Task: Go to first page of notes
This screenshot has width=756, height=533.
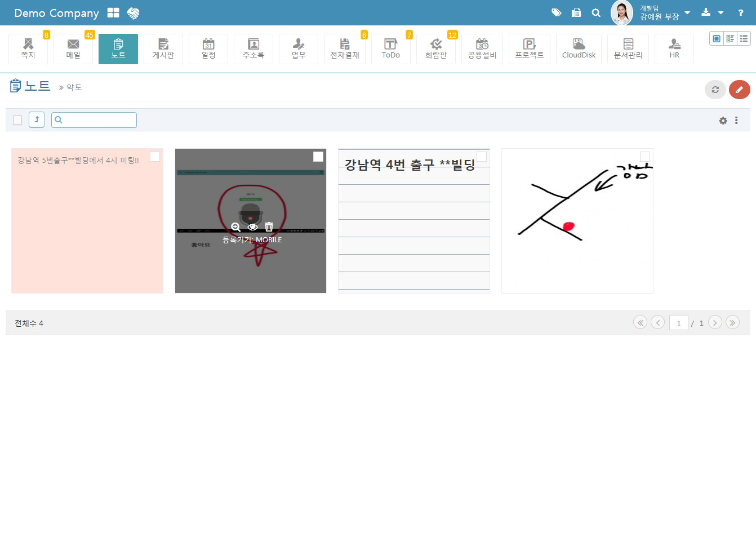Action: (640, 322)
